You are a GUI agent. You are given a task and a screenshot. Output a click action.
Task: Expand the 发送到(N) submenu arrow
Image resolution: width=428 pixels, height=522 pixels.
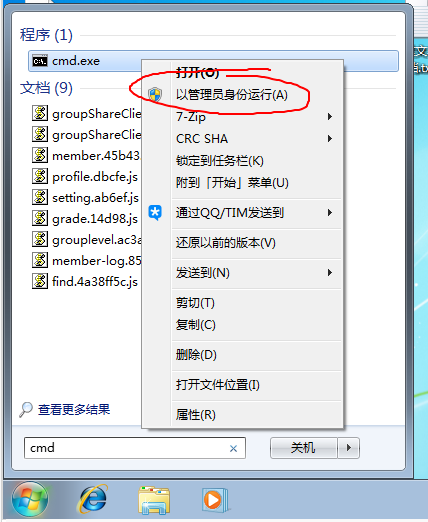[x=330, y=273]
